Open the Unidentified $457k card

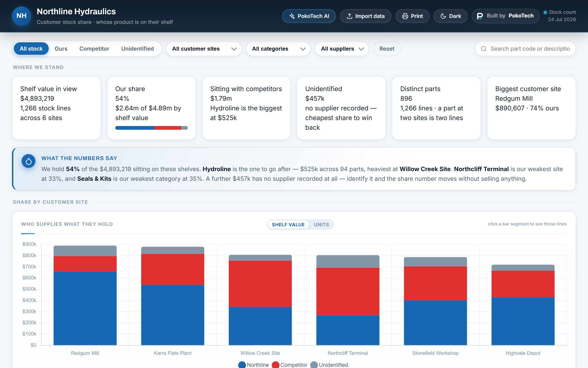(x=341, y=108)
